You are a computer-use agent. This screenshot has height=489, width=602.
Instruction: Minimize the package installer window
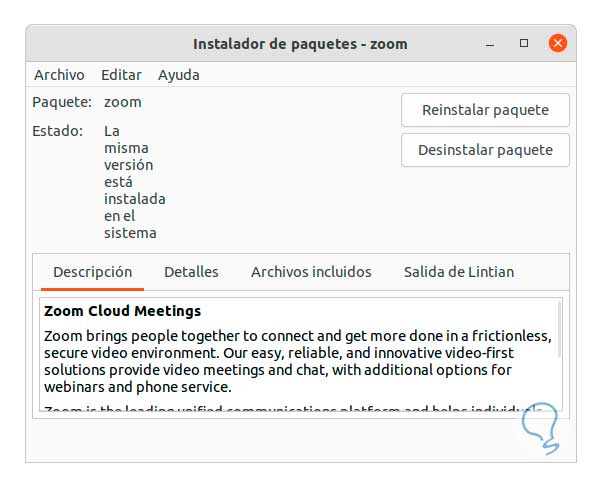492,44
